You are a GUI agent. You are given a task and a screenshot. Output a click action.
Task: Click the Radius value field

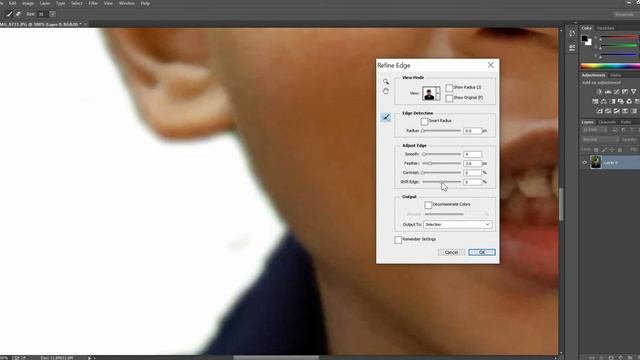coord(473,131)
